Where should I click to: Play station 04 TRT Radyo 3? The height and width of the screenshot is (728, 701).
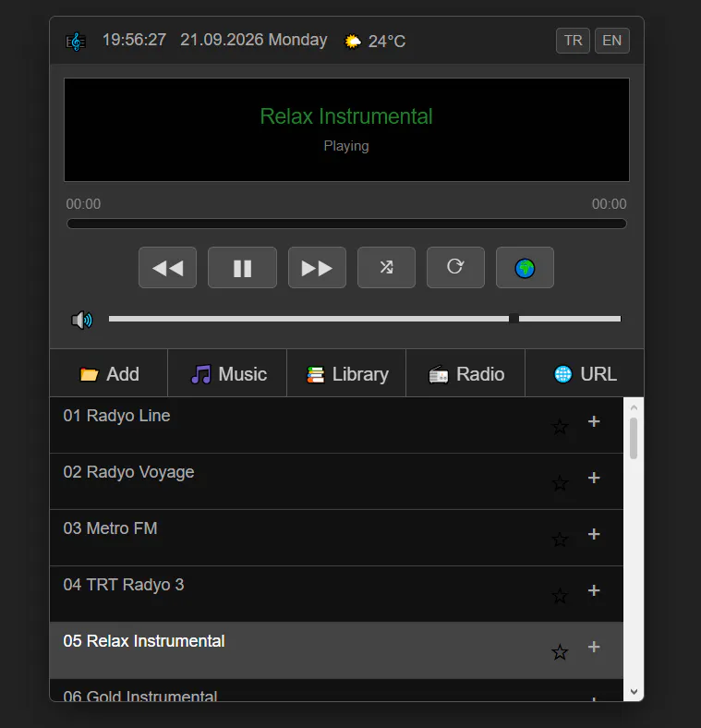(x=336, y=594)
